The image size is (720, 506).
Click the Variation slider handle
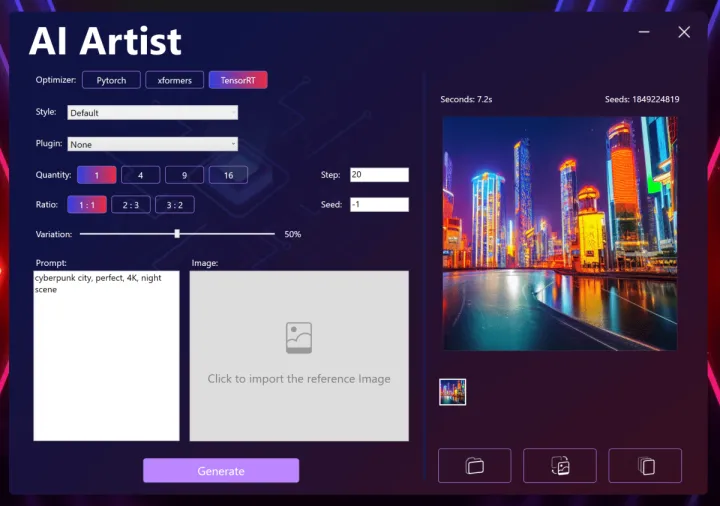click(177, 234)
